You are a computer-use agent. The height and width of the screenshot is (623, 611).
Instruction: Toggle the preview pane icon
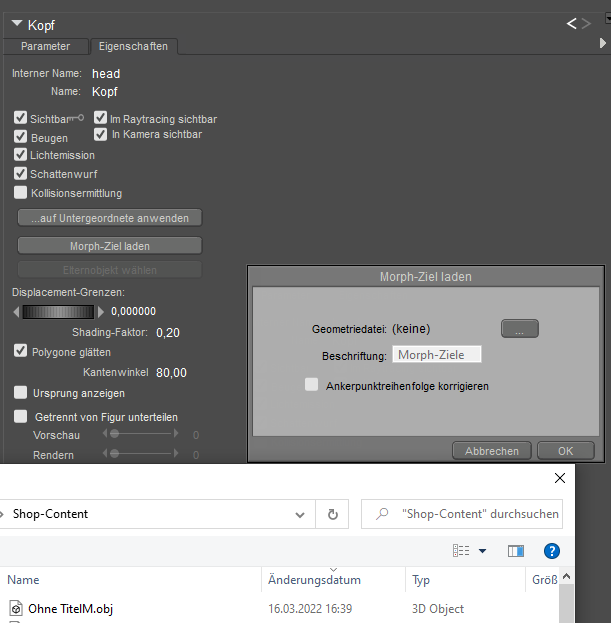click(x=516, y=551)
